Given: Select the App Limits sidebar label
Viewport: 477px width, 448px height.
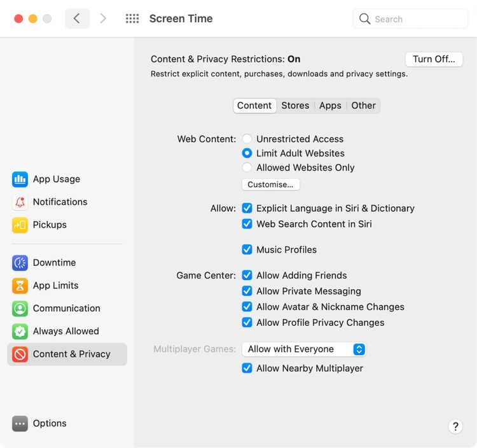Looking at the screenshot, I should tap(56, 286).
